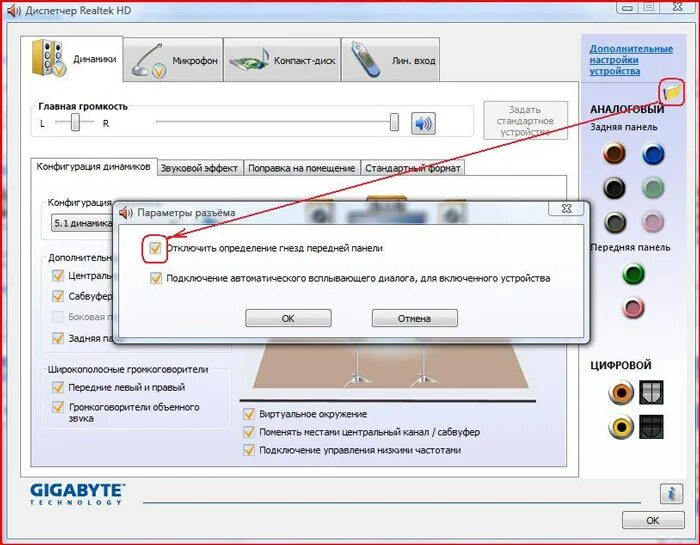Click the Передняя панель label
The image size is (700, 545).
(x=630, y=247)
